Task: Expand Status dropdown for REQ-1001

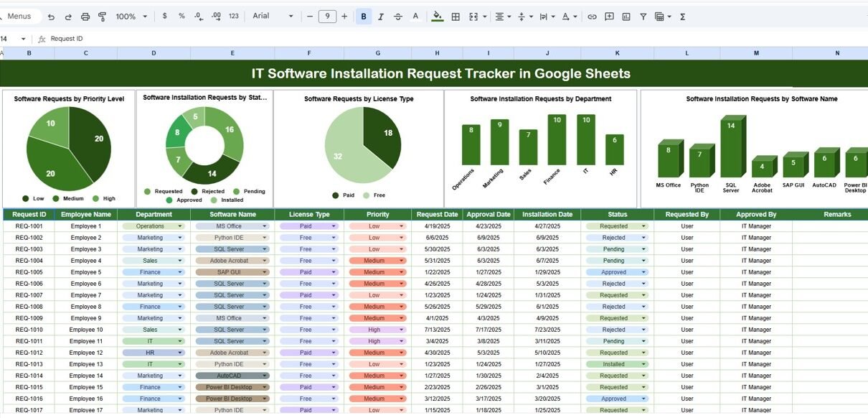Action: point(643,226)
